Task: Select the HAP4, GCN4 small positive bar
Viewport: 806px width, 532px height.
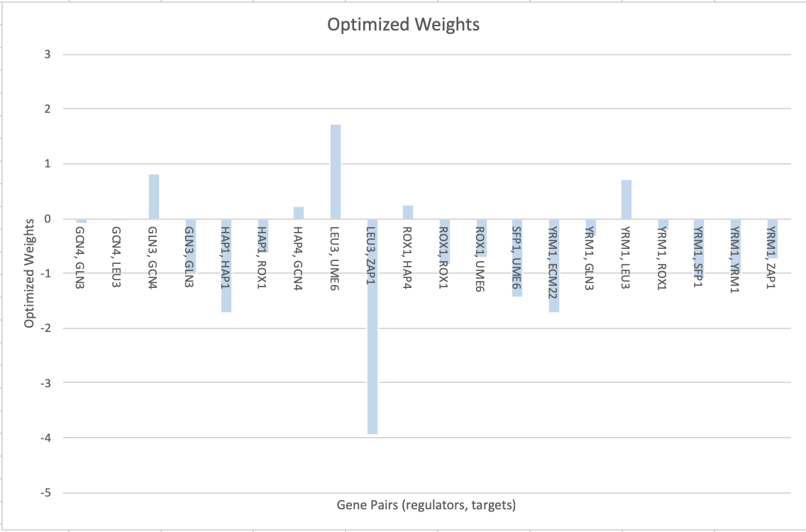Action: [299, 213]
